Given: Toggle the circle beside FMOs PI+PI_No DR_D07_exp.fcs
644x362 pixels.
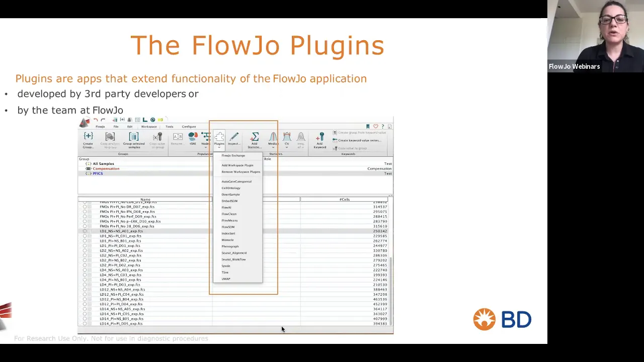Looking at the screenshot, I should (85, 207).
